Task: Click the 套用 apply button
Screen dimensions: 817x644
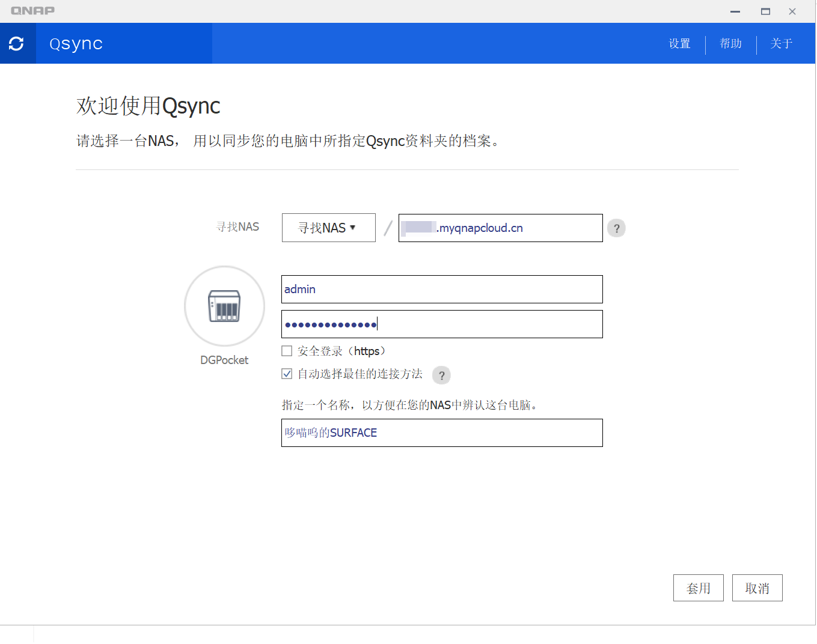Action: coord(698,588)
